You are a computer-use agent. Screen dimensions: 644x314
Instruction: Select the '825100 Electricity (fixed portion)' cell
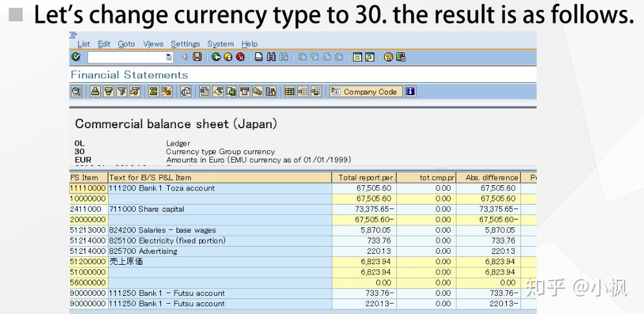click(220, 240)
